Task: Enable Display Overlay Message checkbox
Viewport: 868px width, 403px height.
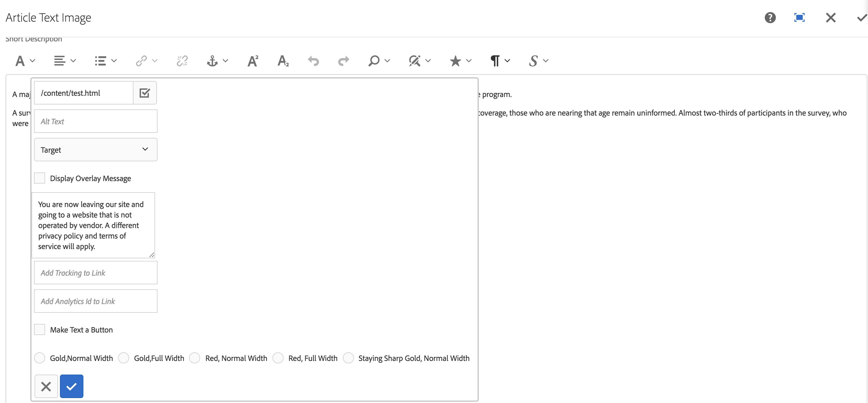Action: (x=40, y=178)
